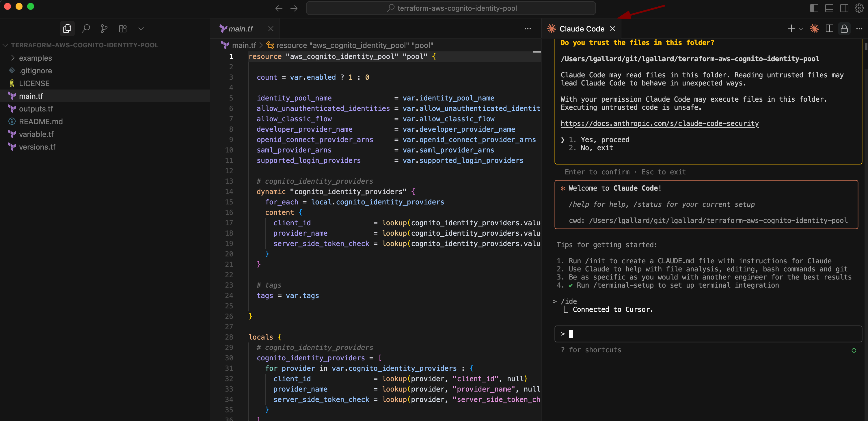Toggle the secondary sidebar layout icon

844,8
